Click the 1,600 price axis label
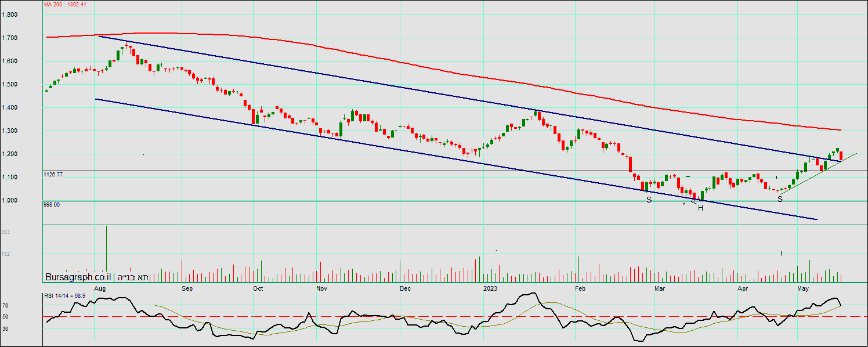Screen dimensions: 868x347 [x=9, y=61]
